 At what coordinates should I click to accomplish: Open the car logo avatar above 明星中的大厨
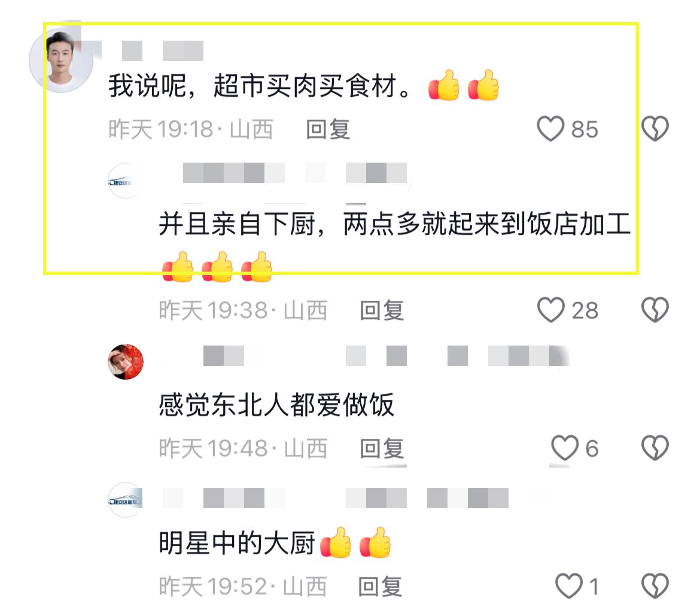tap(126, 500)
